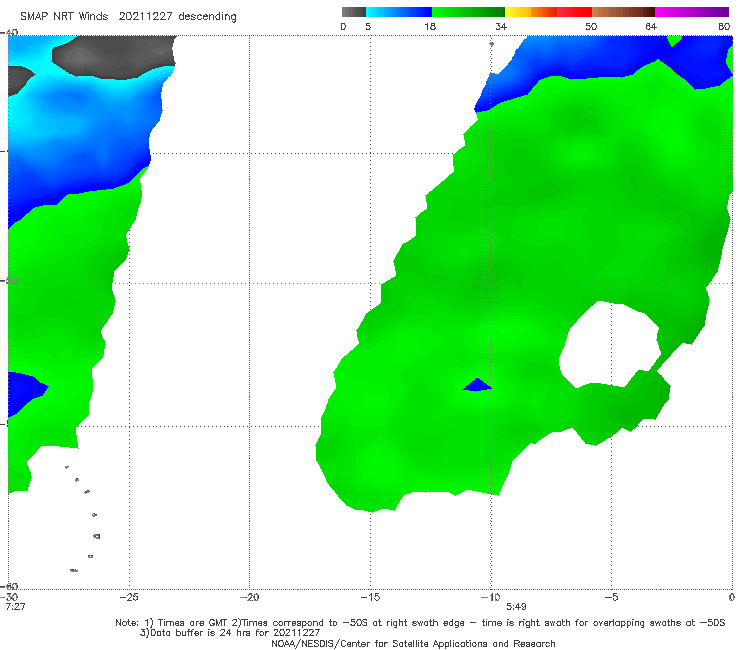The height and width of the screenshot is (650, 740).
Task: Click the longitude label '-20'
Action: (x=249, y=597)
